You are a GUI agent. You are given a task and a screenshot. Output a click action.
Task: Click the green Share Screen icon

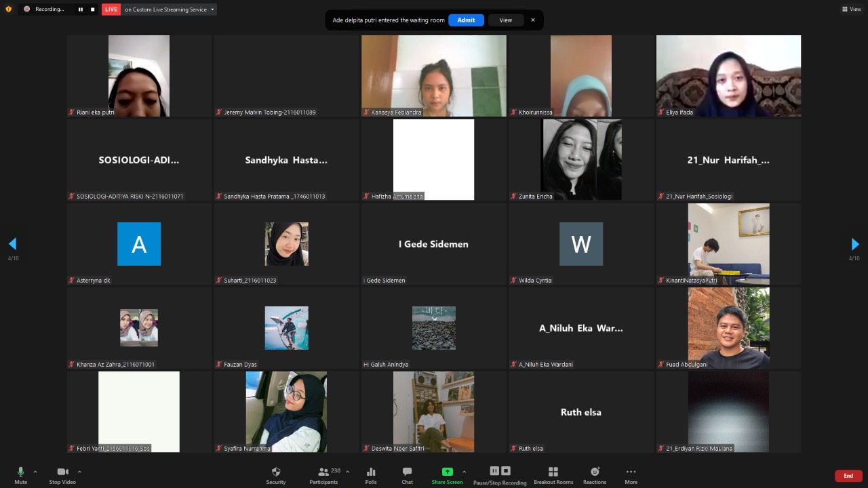pyautogui.click(x=447, y=472)
